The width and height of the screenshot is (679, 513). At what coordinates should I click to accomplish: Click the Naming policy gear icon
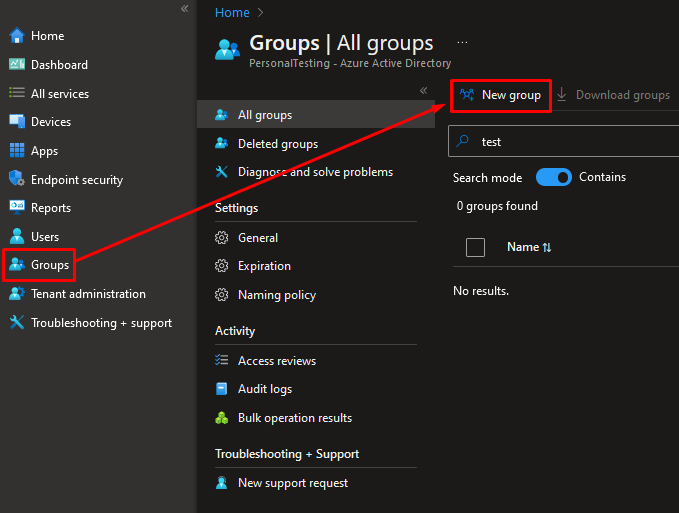[222, 295]
